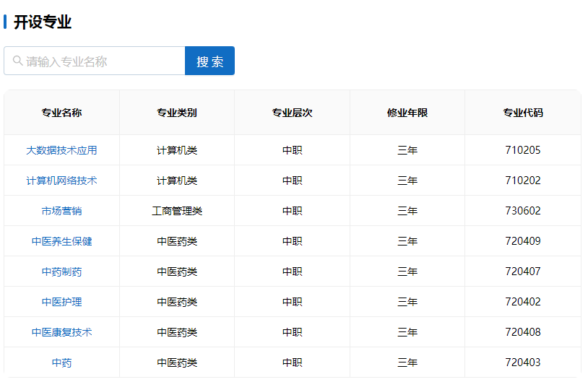Screen dimensions: 588x382
Task: Open the 中药 major link in the last row
Action: pyautogui.click(x=61, y=363)
